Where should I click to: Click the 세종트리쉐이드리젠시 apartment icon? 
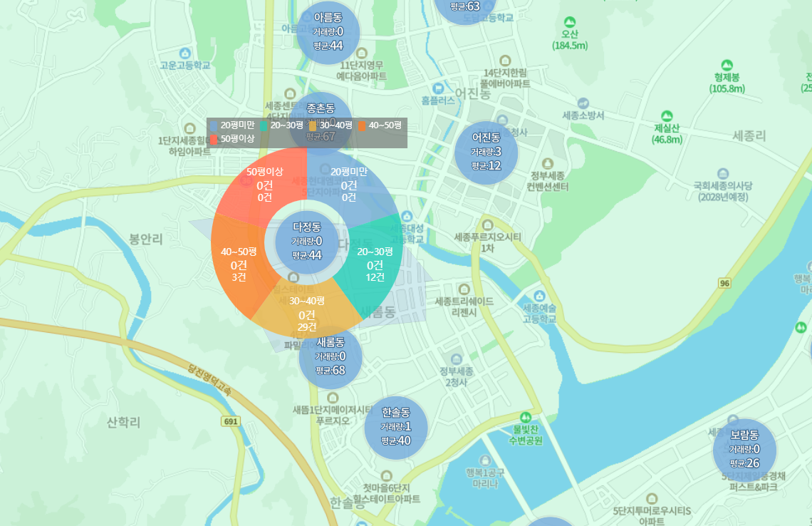464,289
